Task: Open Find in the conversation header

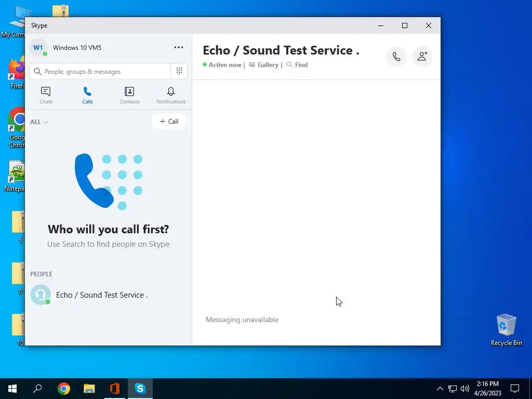Action: point(297,65)
